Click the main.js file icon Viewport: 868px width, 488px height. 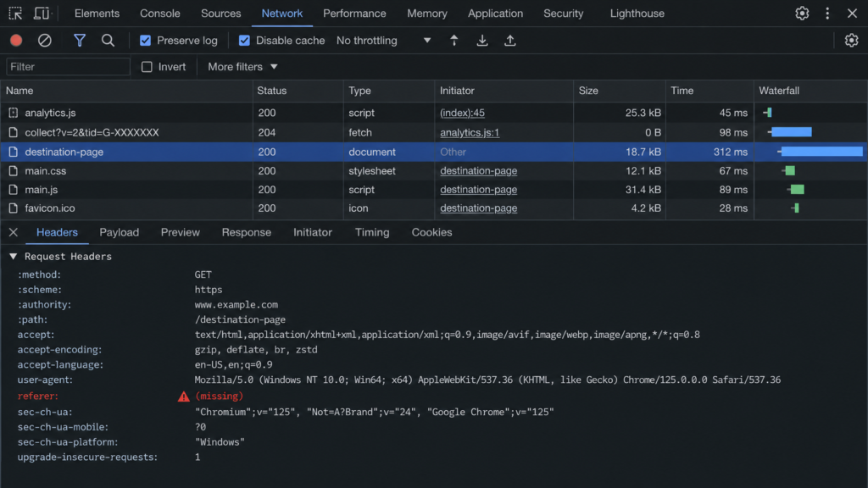pyautogui.click(x=14, y=190)
